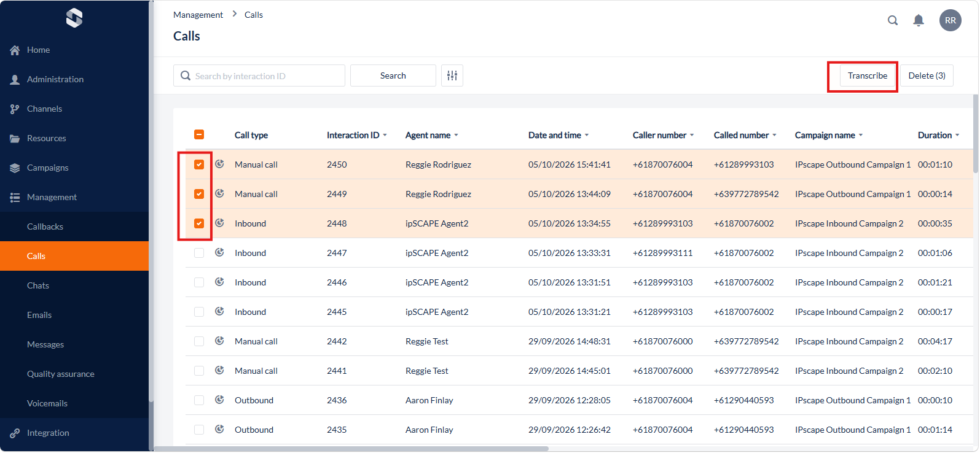Open Campaigns in sidebar
Viewport: 980px width, 453px height.
point(74,168)
